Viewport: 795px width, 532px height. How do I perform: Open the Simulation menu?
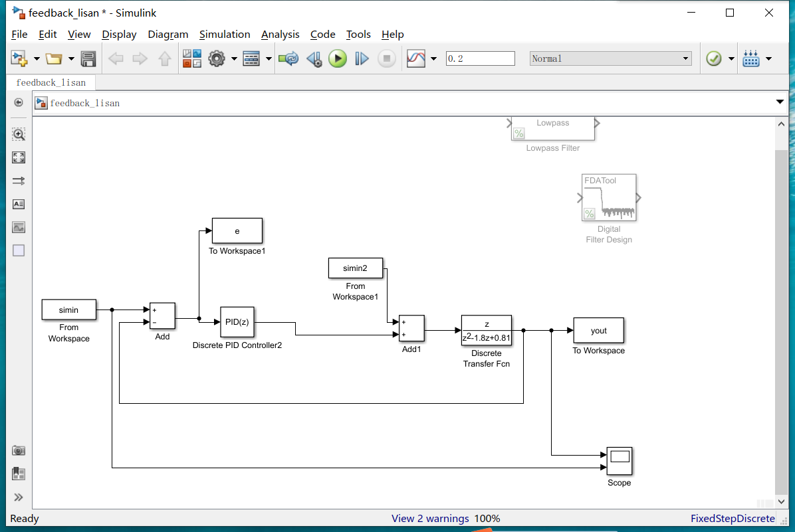(225, 35)
